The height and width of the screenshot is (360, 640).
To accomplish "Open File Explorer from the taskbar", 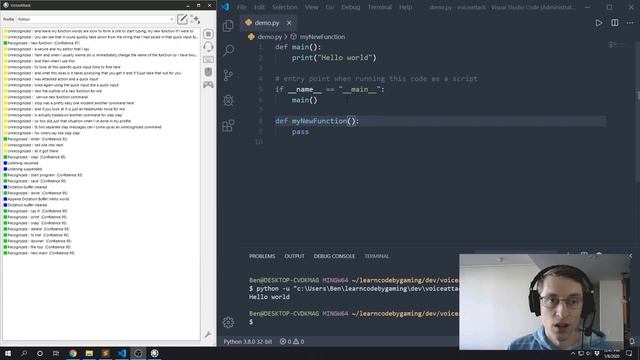I will (89, 353).
